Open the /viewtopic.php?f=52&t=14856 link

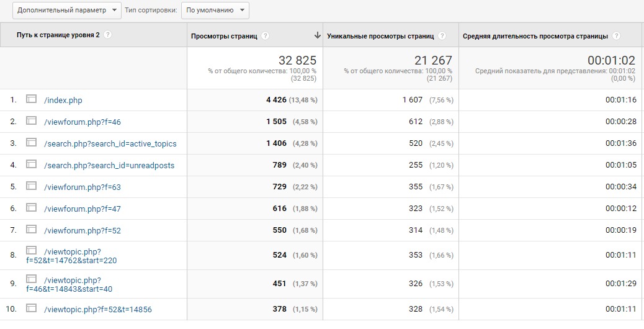(97, 309)
